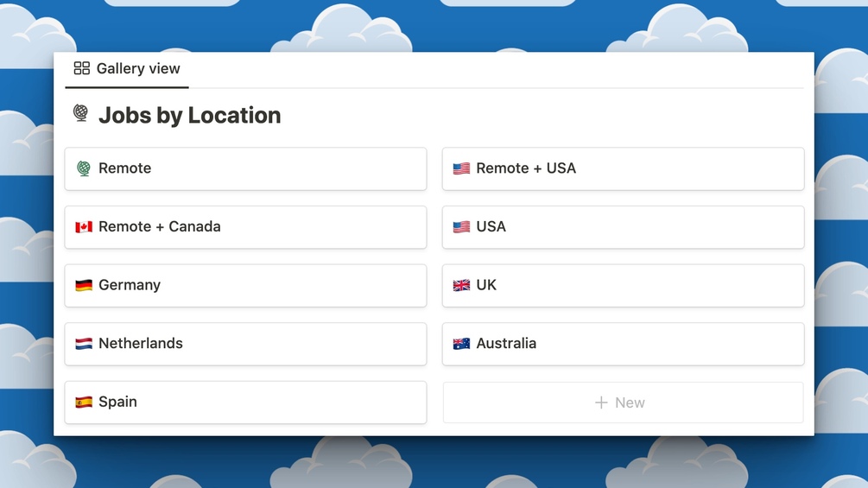The height and width of the screenshot is (488, 868).
Task: Open the USA jobs card
Action: (623, 227)
